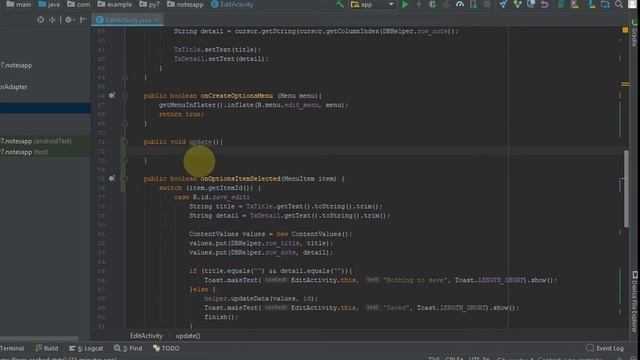Select top 7.notesapp package in project tree
Image resolution: width=640 pixels, height=360 pixels.
click(x=16, y=65)
